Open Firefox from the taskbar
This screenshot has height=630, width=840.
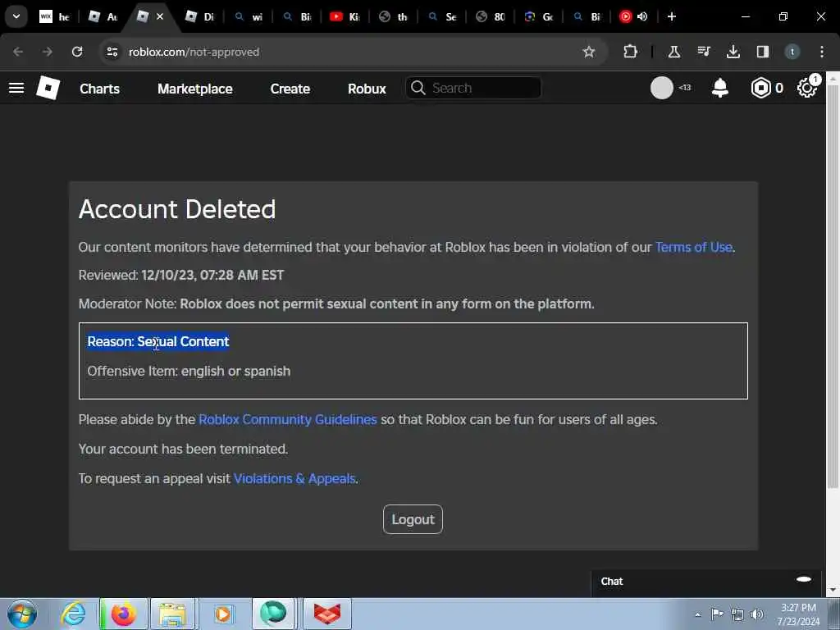click(x=123, y=614)
